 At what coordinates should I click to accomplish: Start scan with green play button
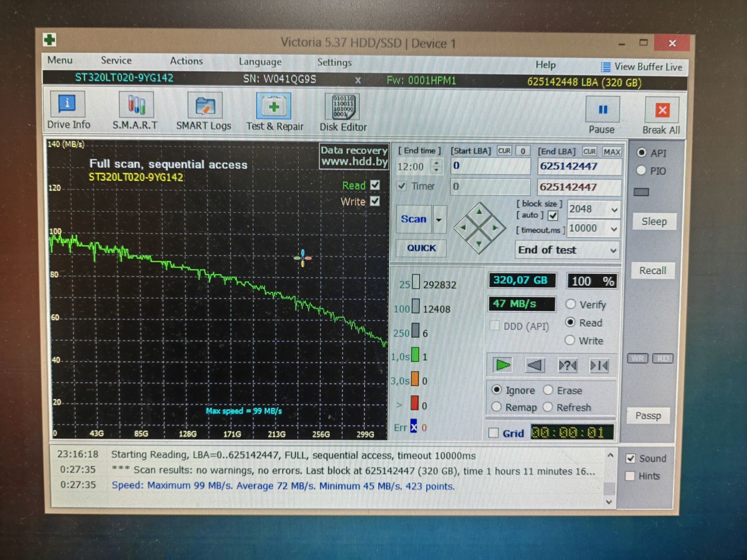tap(503, 365)
